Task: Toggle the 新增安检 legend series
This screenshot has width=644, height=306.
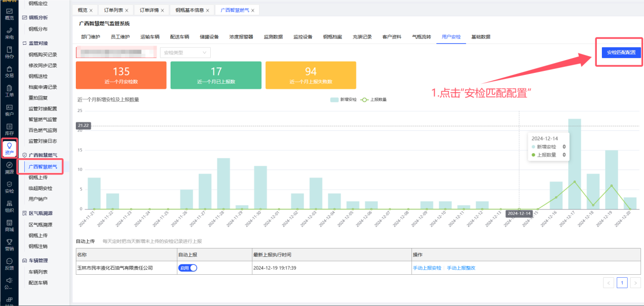Action: [344, 99]
